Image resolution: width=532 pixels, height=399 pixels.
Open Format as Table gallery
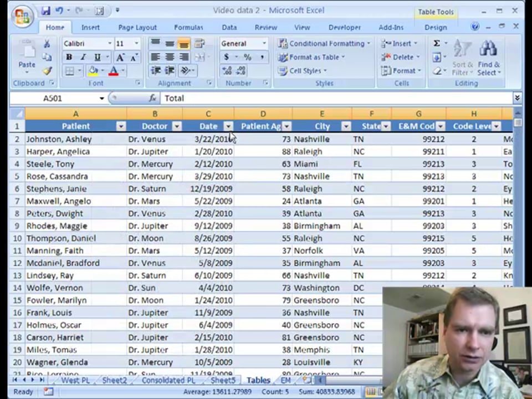[311, 57]
